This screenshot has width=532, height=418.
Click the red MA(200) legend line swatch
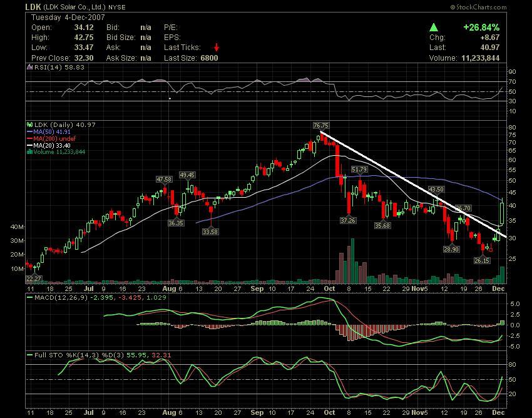tap(30, 138)
